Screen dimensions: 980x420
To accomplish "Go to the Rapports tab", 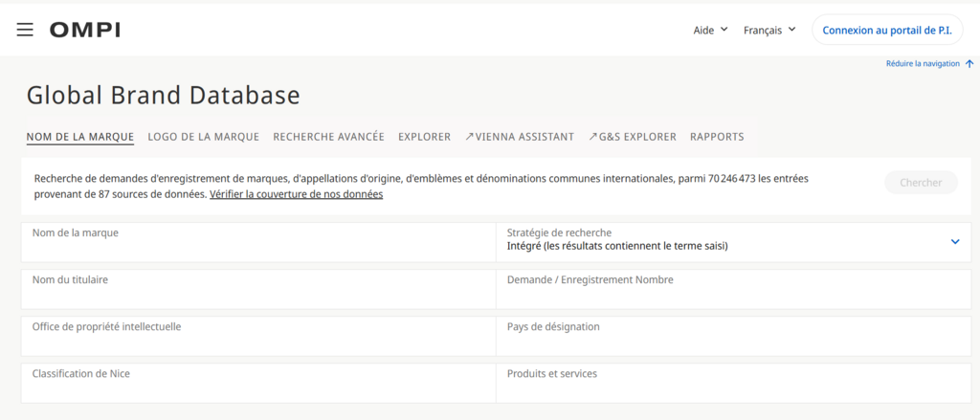I will tap(717, 137).
